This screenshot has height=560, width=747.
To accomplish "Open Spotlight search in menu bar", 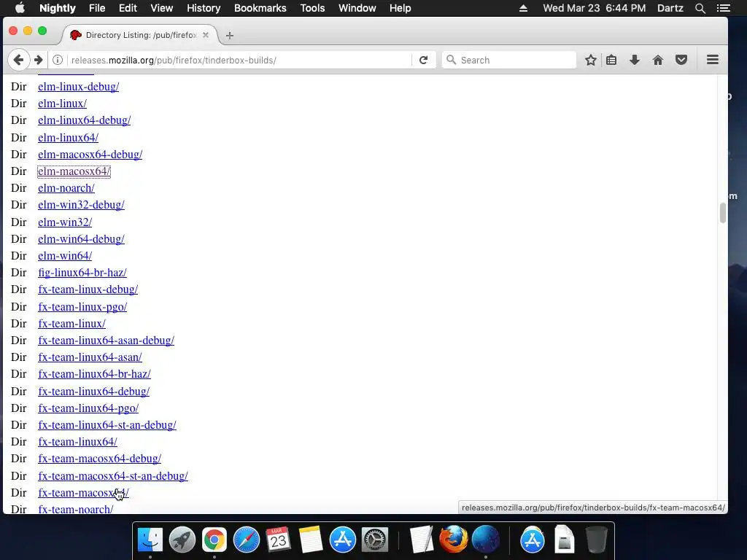I will pyautogui.click(x=700, y=8).
